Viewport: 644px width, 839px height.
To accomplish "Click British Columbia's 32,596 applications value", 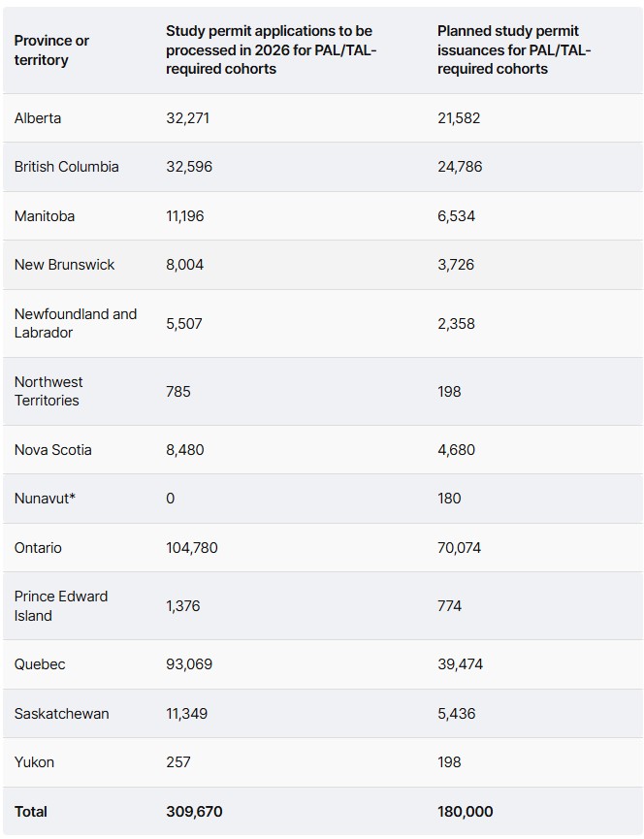I will coord(188,167).
